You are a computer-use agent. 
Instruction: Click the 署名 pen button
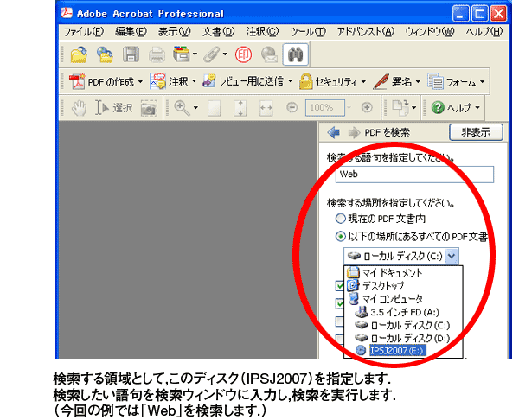(396, 82)
